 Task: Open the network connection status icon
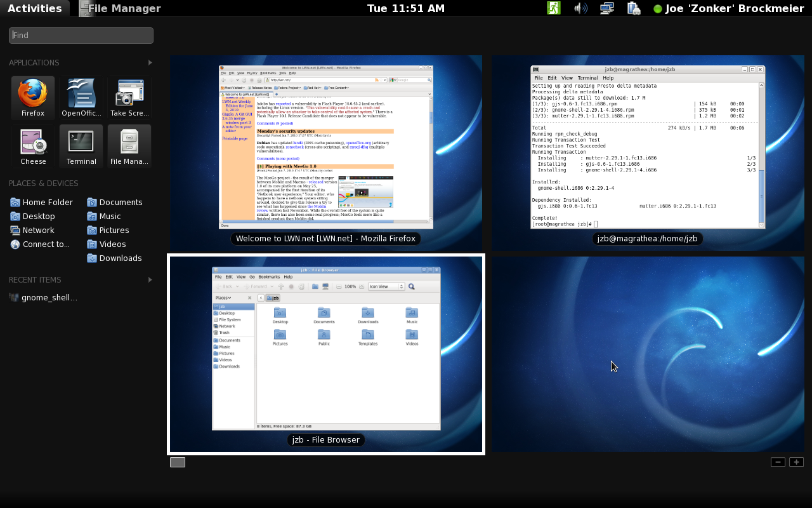(x=607, y=8)
